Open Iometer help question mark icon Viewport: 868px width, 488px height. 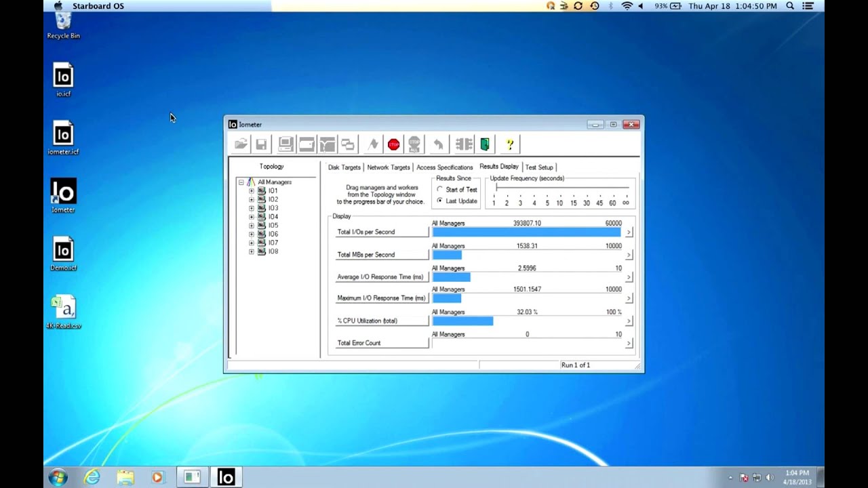coord(509,144)
